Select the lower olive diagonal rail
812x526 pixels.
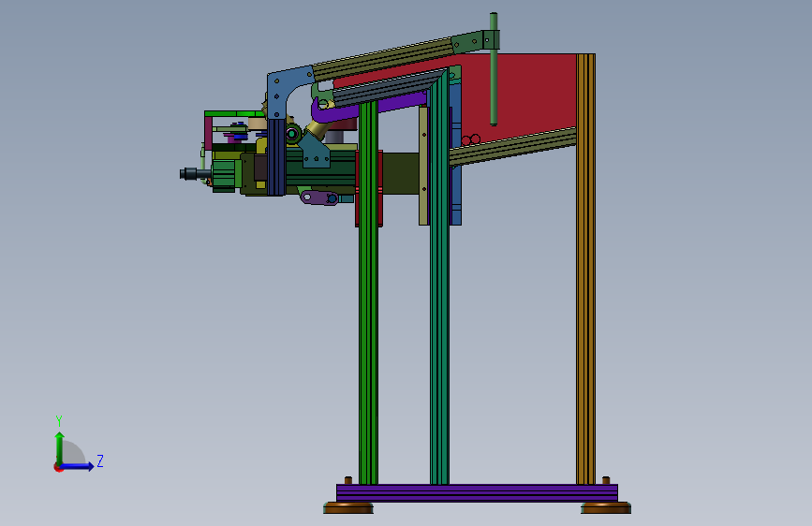point(512,146)
